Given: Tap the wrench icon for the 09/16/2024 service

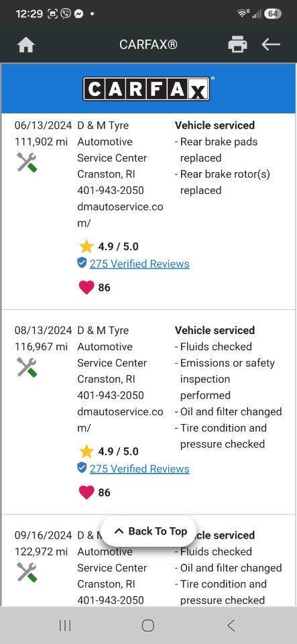Looking at the screenshot, I should 27,572.
